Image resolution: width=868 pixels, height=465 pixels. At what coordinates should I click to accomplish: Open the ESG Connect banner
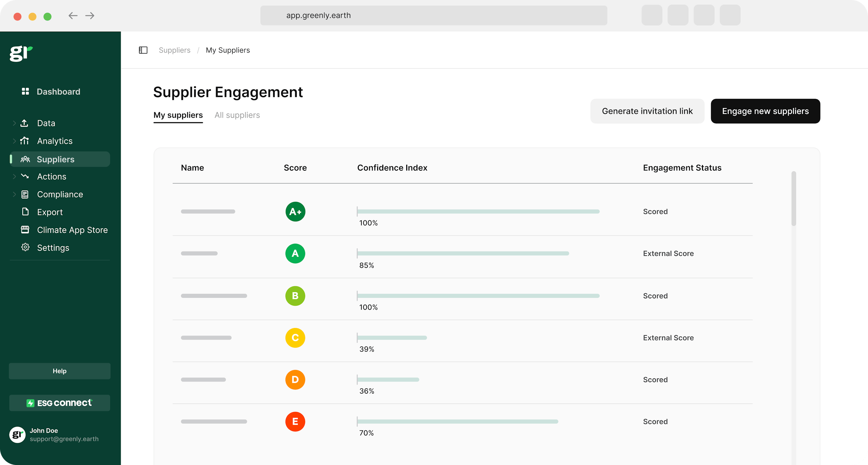(60, 403)
